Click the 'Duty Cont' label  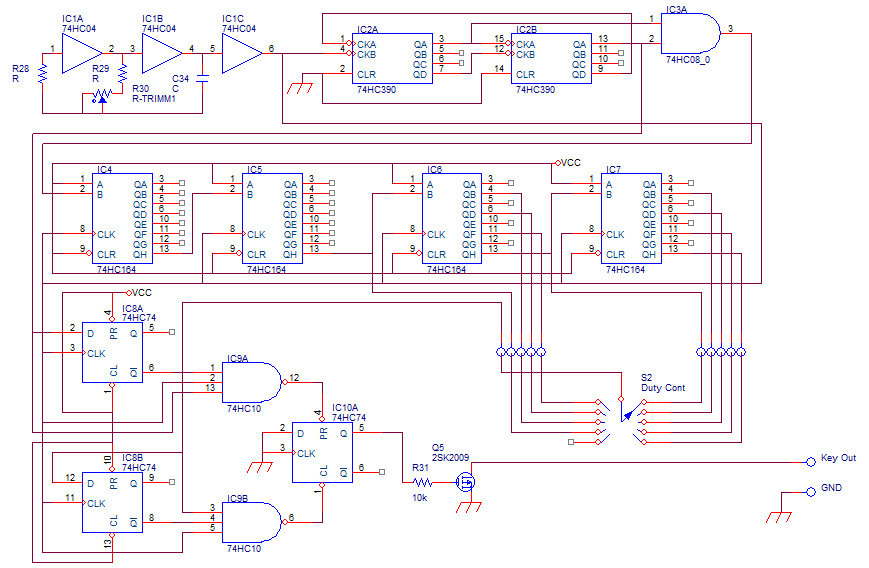pos(663,388)
